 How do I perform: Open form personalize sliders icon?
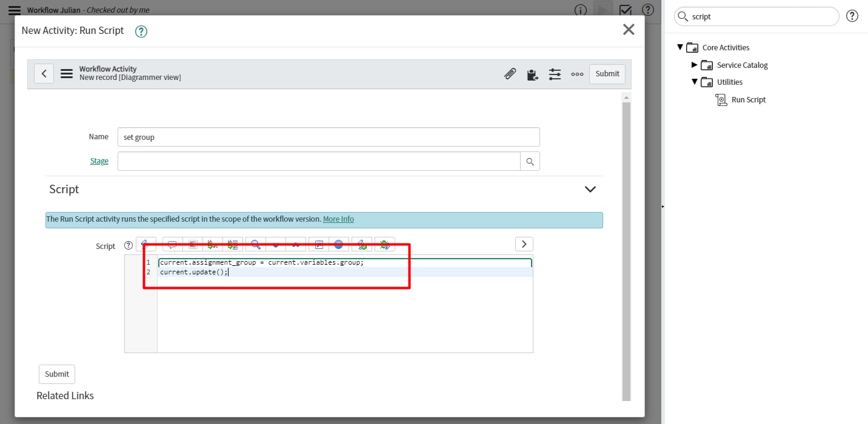[x=555, y=74]
